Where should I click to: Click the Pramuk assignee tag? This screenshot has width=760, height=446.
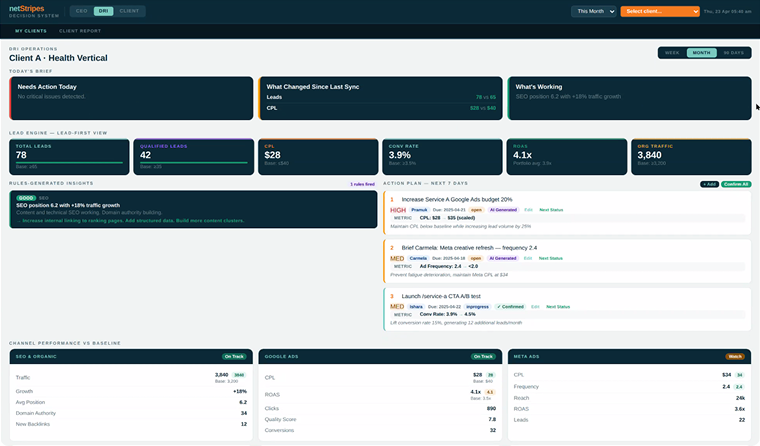point(419,210)
